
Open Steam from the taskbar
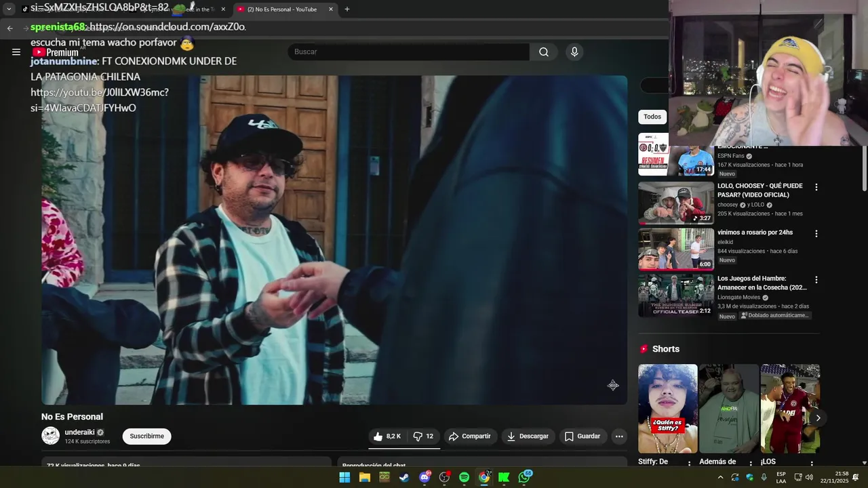click(x=404, y=477)
